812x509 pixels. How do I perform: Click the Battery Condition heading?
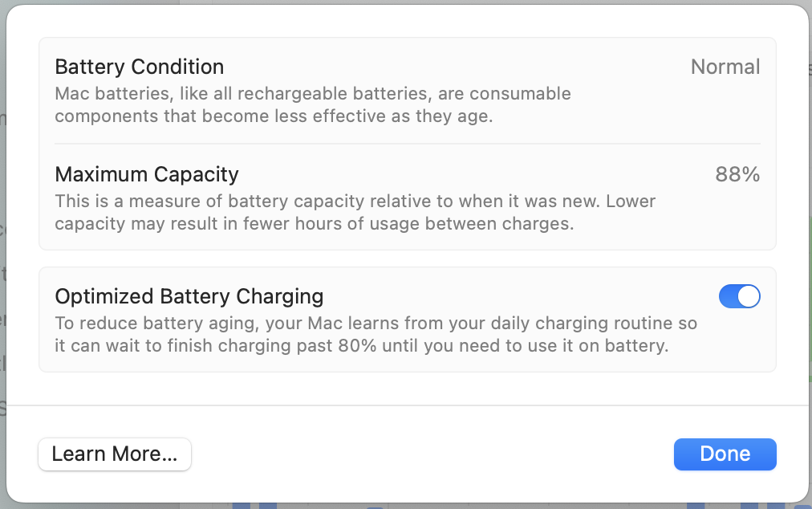click(x=139, y=67)
